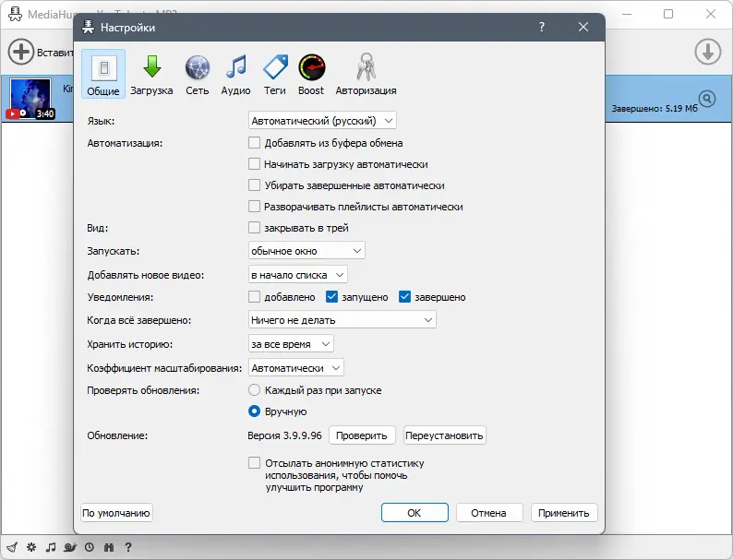Viewport: 733px width, 560px height.
Task: Click the Завершено: 5.19 Мб status text
Action: coord(655,108)
